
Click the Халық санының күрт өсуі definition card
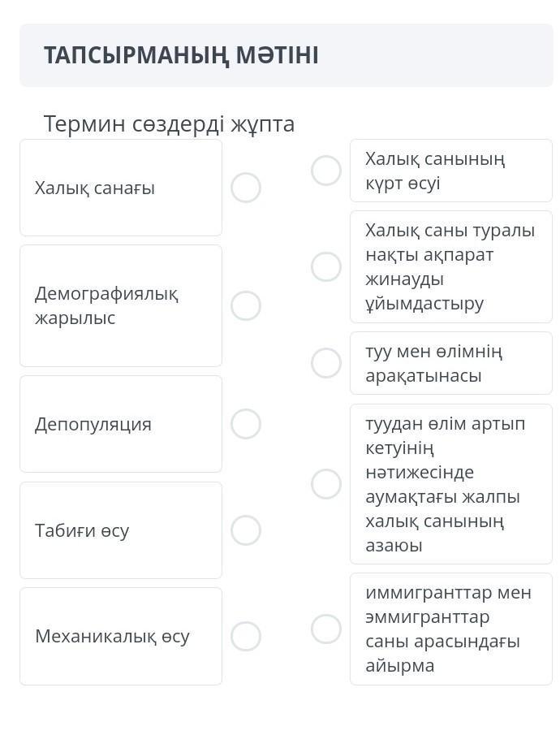point(451,171)
